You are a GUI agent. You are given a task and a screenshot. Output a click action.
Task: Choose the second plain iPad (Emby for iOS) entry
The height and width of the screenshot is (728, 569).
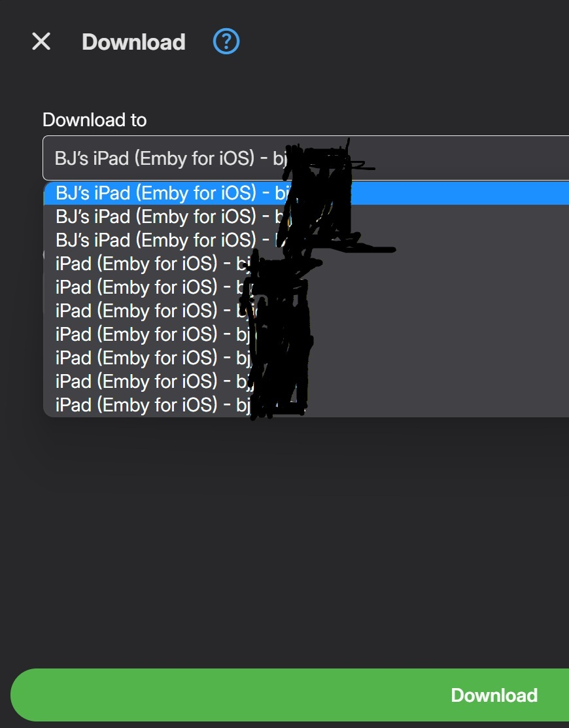pos(306,287)
